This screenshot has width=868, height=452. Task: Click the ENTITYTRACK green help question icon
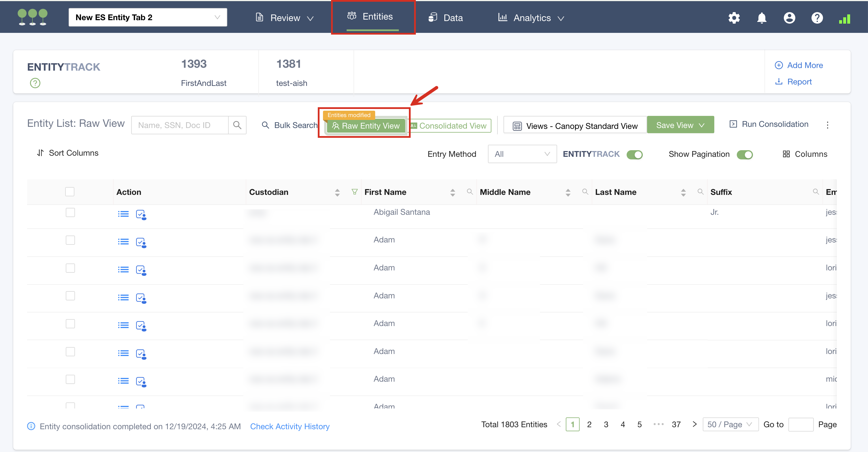click(35, 83)
